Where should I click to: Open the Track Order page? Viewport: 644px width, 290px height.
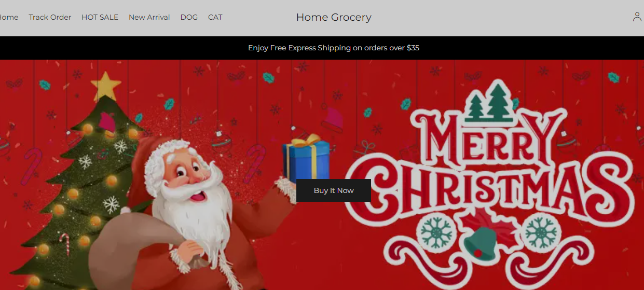50,17
